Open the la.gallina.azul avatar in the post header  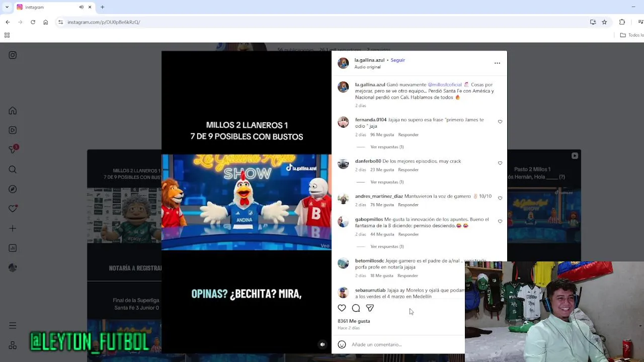[343, 63]
